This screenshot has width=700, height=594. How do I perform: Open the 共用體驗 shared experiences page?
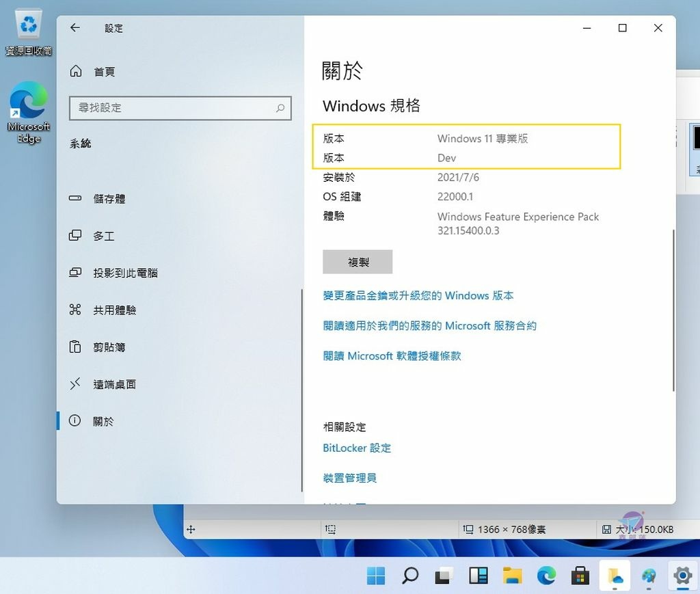tap(103, 310)
